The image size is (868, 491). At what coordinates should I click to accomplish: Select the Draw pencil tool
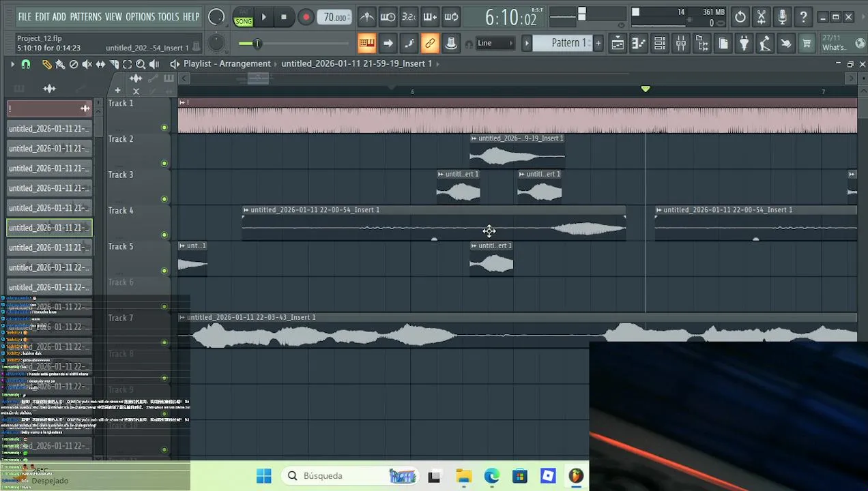pos(46,64)
